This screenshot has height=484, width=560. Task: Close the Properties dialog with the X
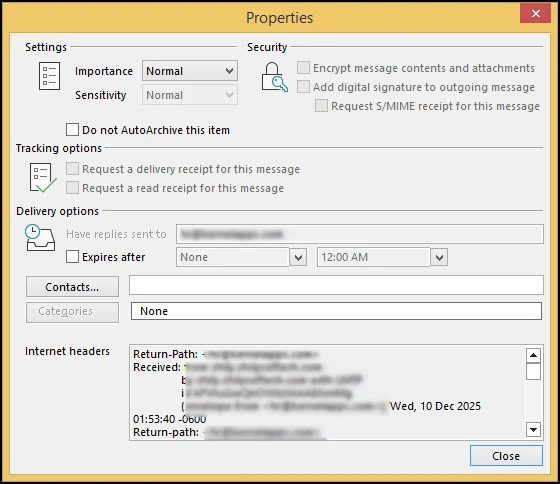pyautogui.click(x=535, y=14)
